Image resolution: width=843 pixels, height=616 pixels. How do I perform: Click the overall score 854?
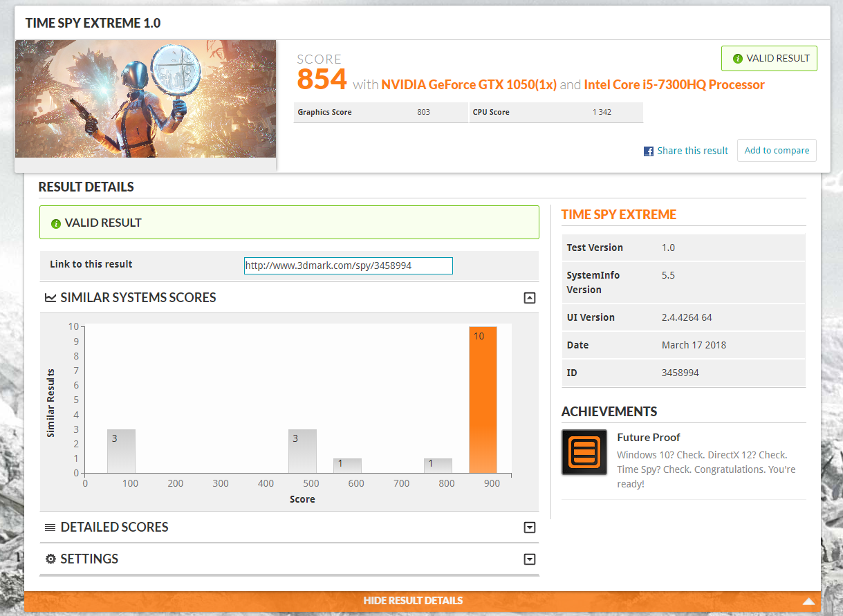point(322,79)
